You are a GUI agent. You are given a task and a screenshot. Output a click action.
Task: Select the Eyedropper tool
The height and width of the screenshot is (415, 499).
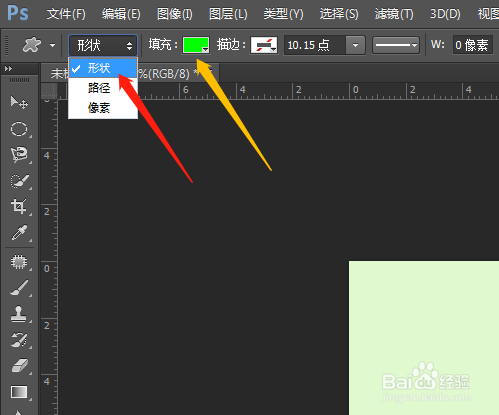[19, 233]
